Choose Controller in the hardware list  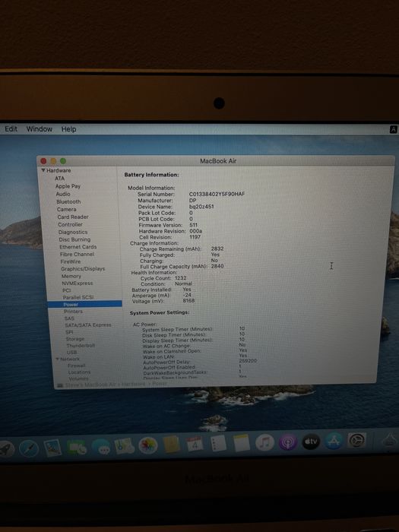70,224
